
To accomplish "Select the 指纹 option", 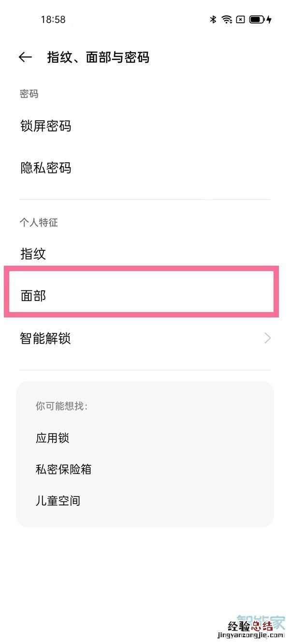I will (x=33, y=254).
